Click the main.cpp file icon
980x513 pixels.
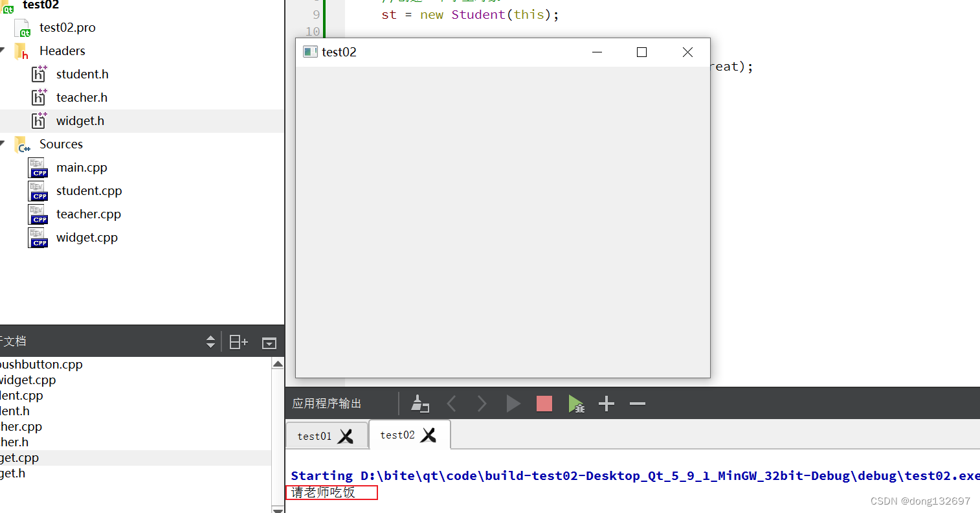38,168
